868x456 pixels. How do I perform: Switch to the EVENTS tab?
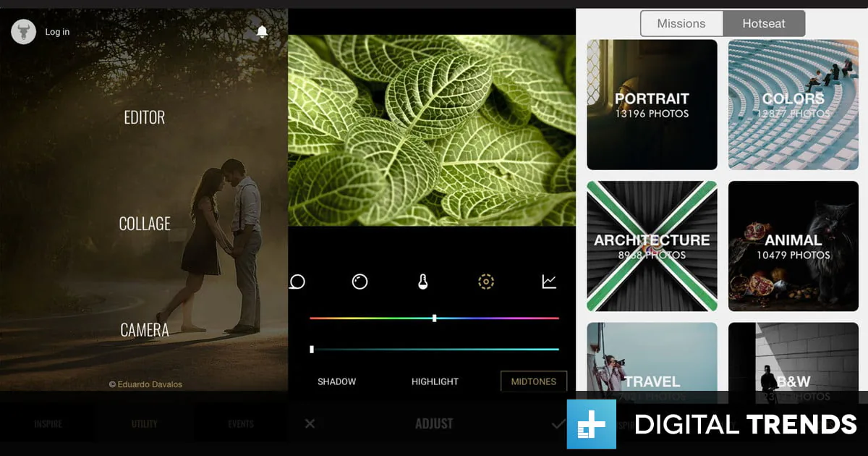click(x=240, y=423)
